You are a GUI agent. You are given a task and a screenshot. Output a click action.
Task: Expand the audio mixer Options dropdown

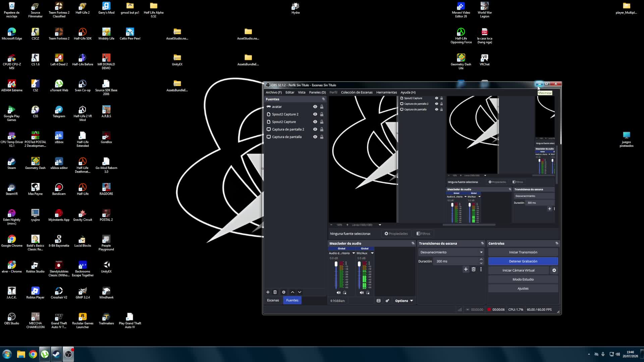pyautogui.click(x=404, y=301)
